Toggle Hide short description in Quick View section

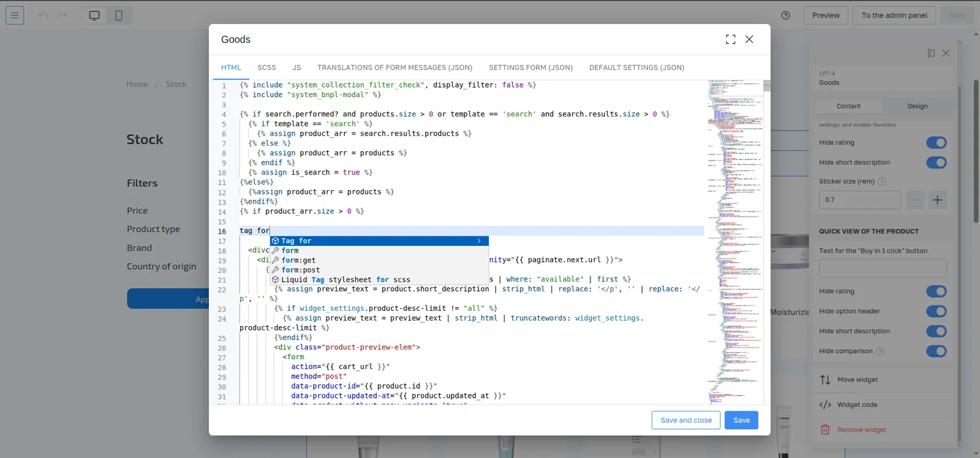(937, 331)
